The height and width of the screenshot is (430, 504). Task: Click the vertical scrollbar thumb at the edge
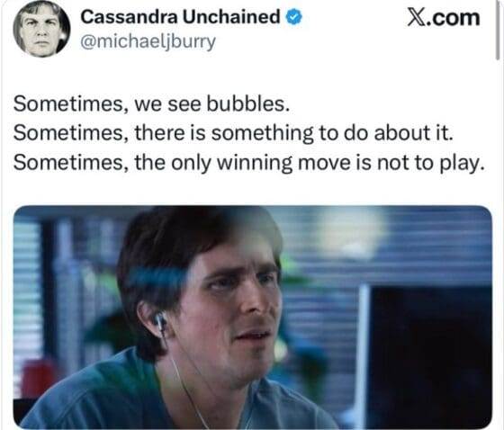pos(499,31)
